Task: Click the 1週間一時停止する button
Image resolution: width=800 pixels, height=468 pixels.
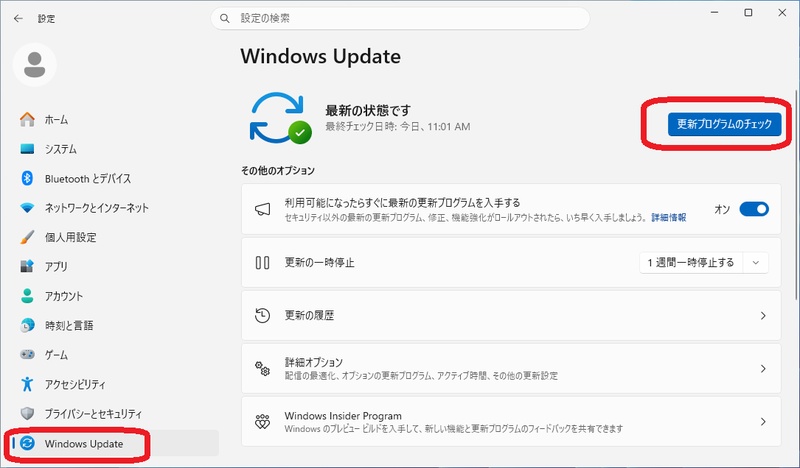Action: [x=691, y=263]
